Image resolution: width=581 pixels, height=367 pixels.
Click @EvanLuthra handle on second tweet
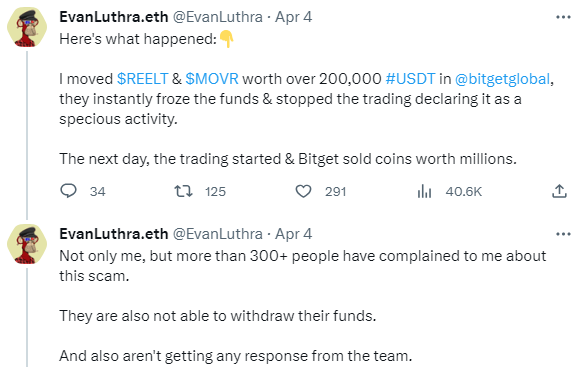218,234
